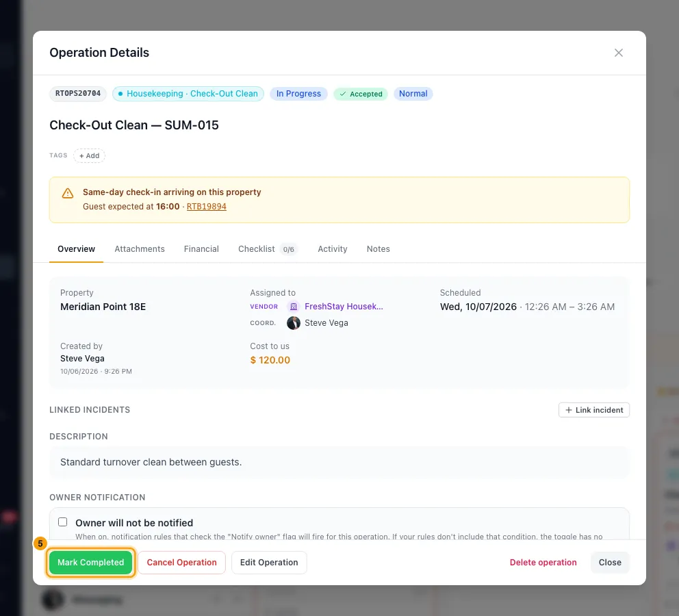Click the title 'Check-Out Clean — SUM-015'
679x616 pixels.
tap(134, 125)
